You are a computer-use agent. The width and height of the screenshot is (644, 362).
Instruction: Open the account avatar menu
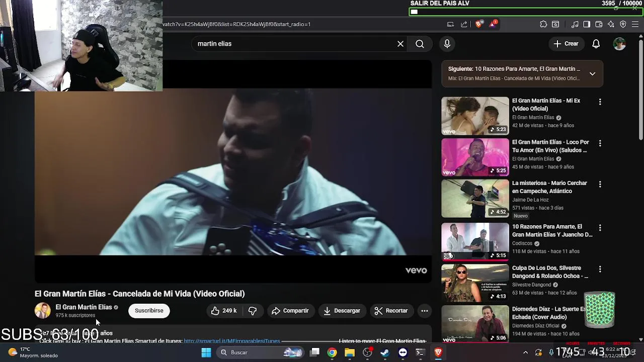pos(619,44)
